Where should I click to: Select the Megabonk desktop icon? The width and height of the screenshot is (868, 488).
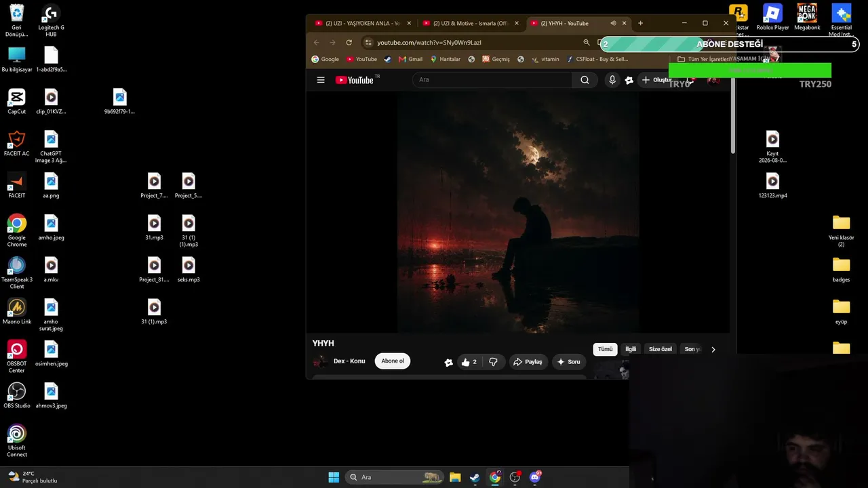[807, 18]
